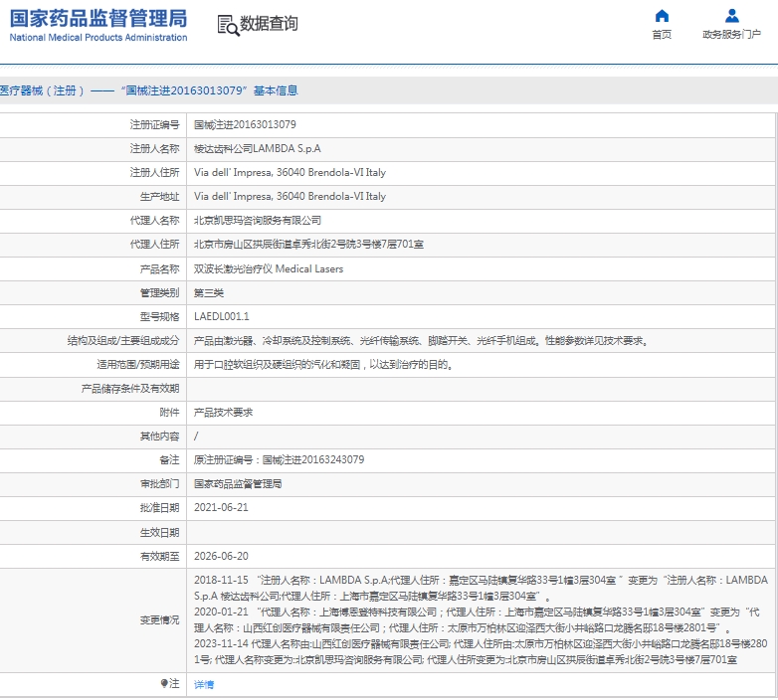Screen dimensions: 778x700
Task: Click the 型号规格 row label
Action: point(159,316)
